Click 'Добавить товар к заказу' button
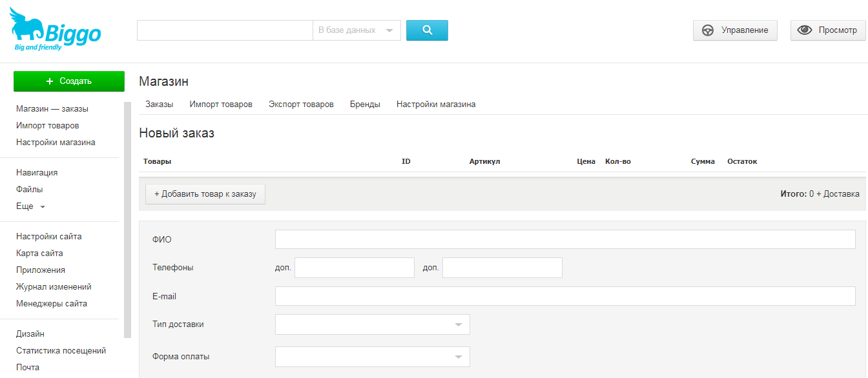Screen dimensions: 868x378 205,194
